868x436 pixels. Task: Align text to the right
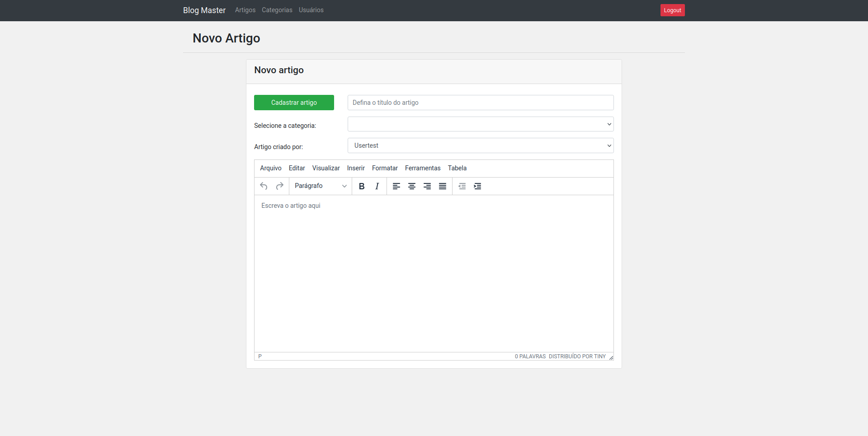click(427, 186)
